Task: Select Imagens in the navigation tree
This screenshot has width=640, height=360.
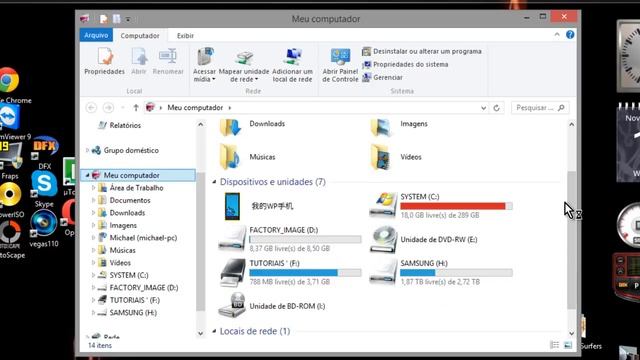Action: click(x=118, y=225)
